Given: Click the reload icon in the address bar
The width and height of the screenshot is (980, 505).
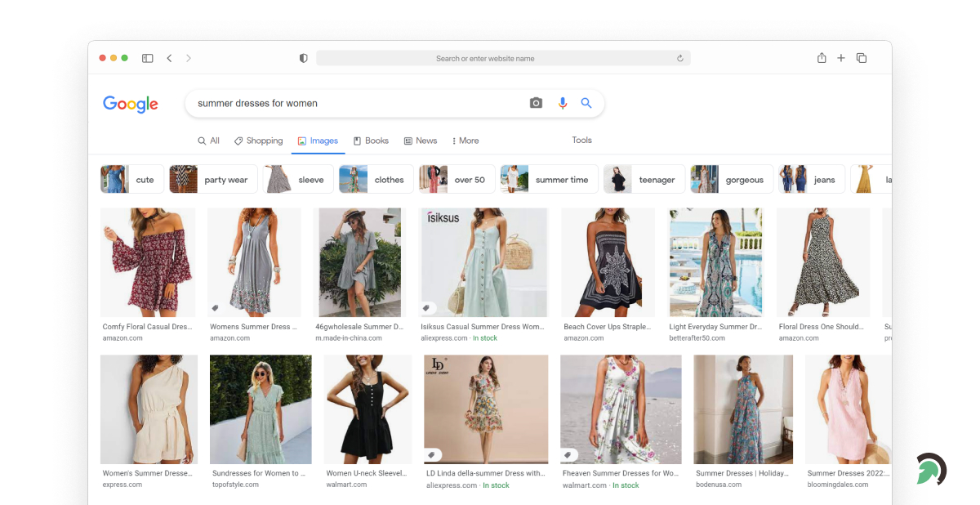Looking at the screenshot, I should tap(680, 58).
